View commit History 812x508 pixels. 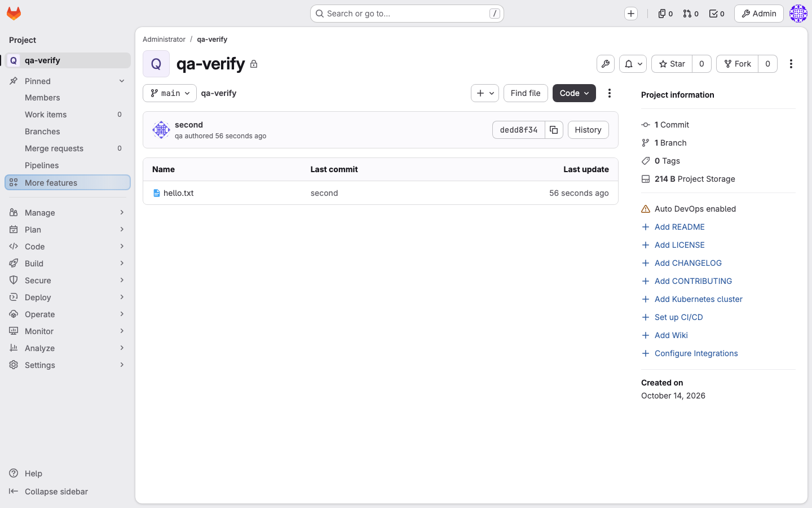point(588,130)
